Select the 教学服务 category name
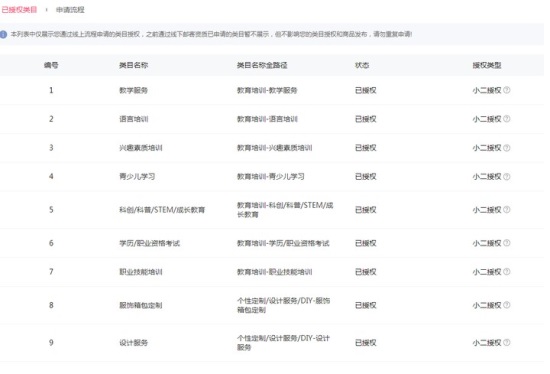Viewport: 550px width, 374px height. [x=133, y=90]
